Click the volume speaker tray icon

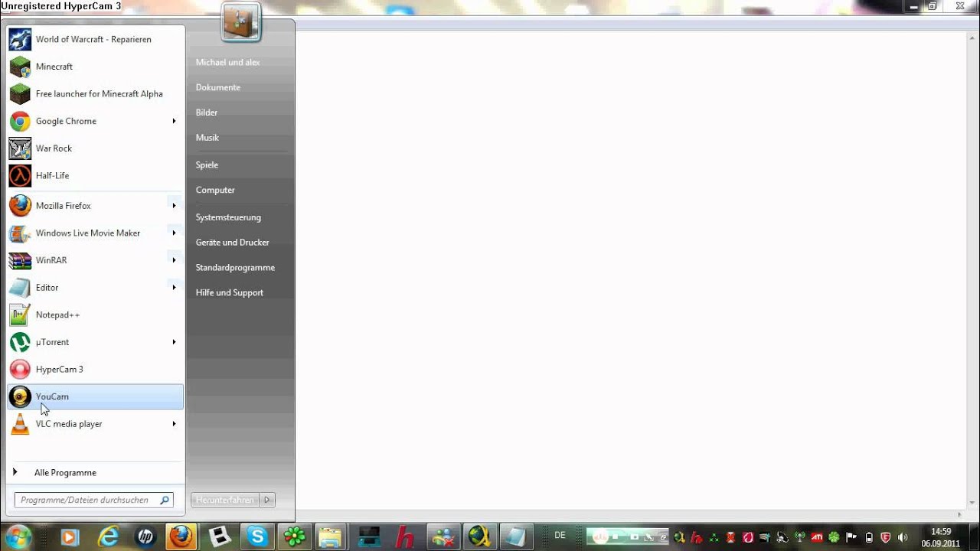pos(902,537)
